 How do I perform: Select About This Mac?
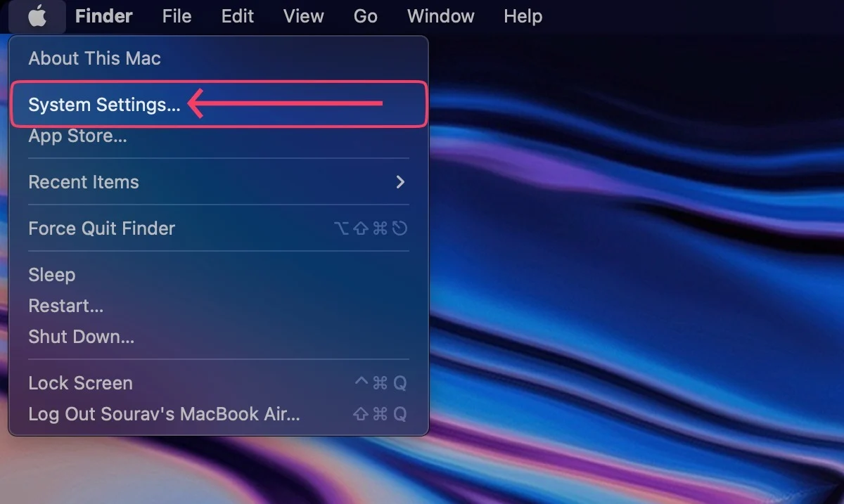click(x=218, y=58)
